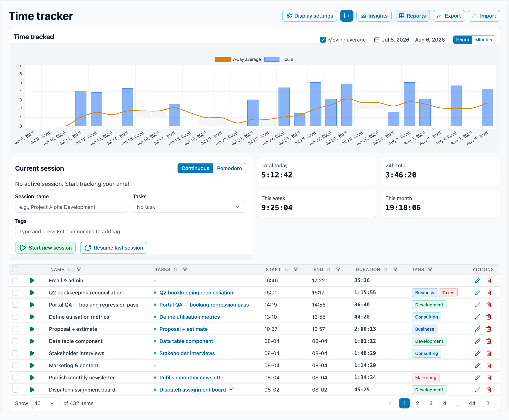Start a new session
509x420 pixels.
coord(46,248)
